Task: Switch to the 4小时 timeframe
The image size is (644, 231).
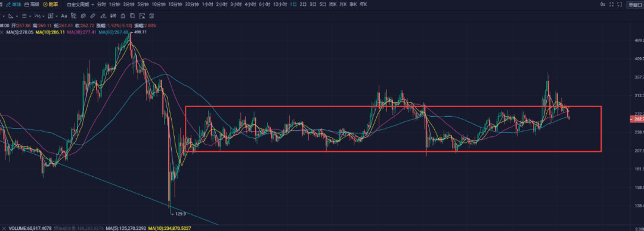Action: [250, 4]
